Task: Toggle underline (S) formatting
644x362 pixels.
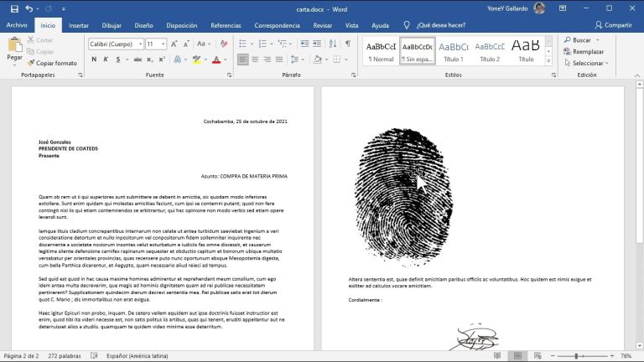Action: point(118,59)
